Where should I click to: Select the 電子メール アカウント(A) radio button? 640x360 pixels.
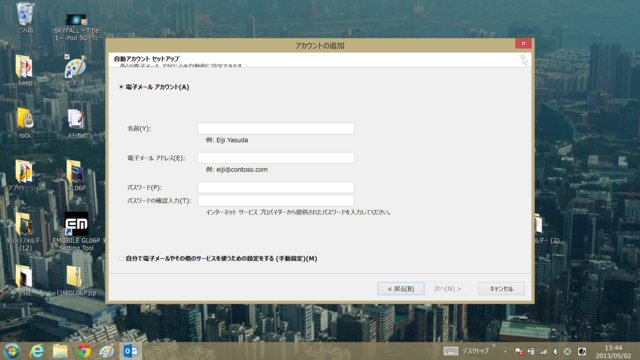121,87
